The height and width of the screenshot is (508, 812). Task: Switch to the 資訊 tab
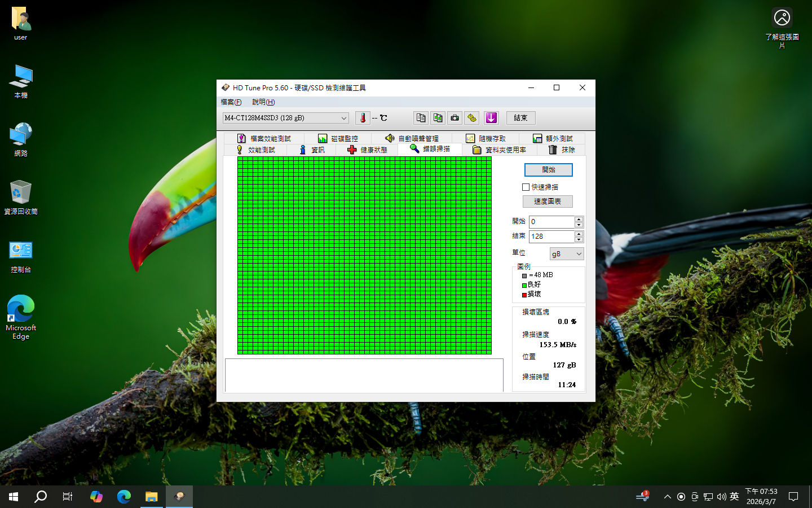[311, 150]
